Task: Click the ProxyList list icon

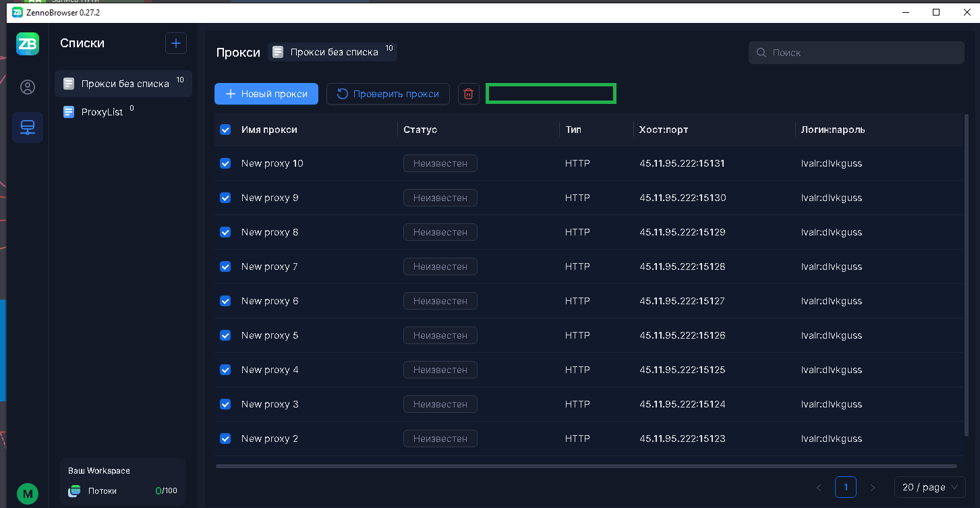Action: coord(68,112)
